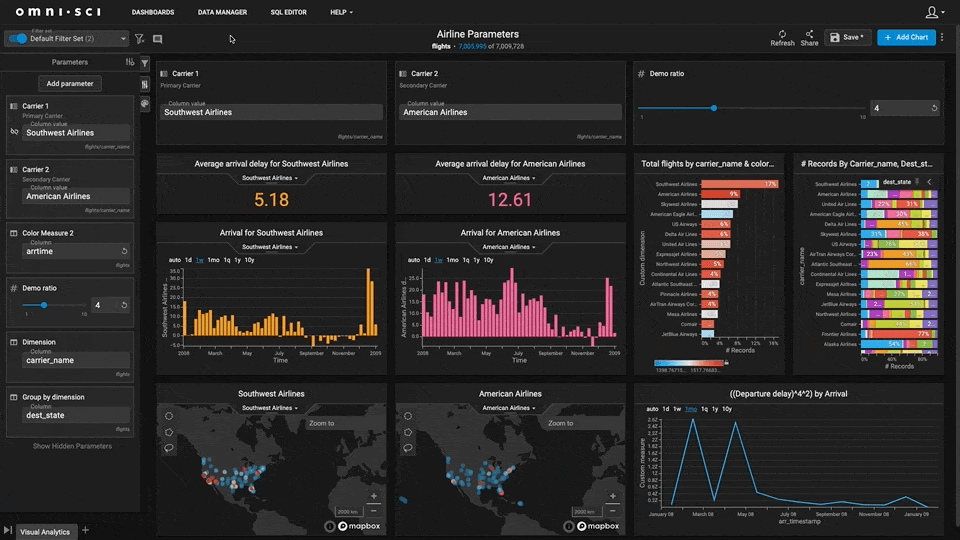The width and height of the screenshot is (960, 540).
Task: Select circle lasso tool on Southwest map
Action: click(x=168, y=416)
